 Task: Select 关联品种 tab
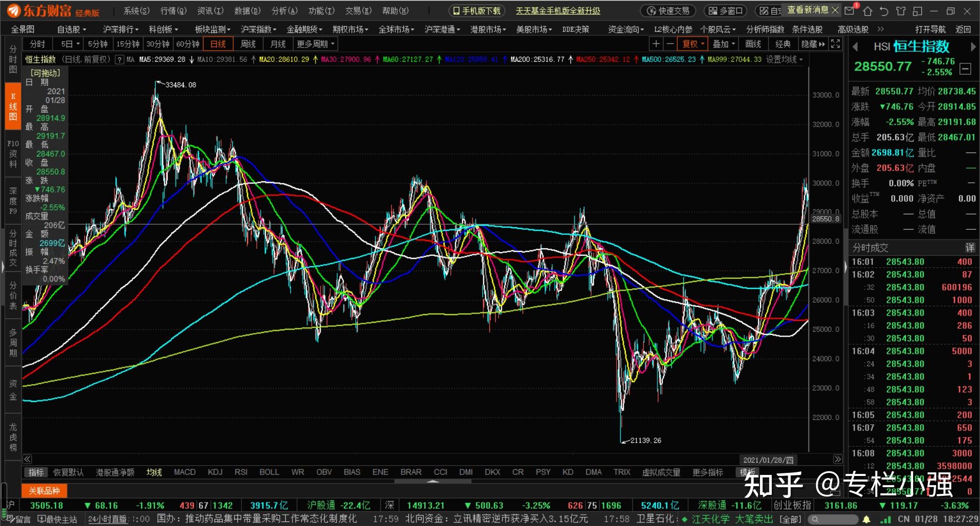pos(44,491)
